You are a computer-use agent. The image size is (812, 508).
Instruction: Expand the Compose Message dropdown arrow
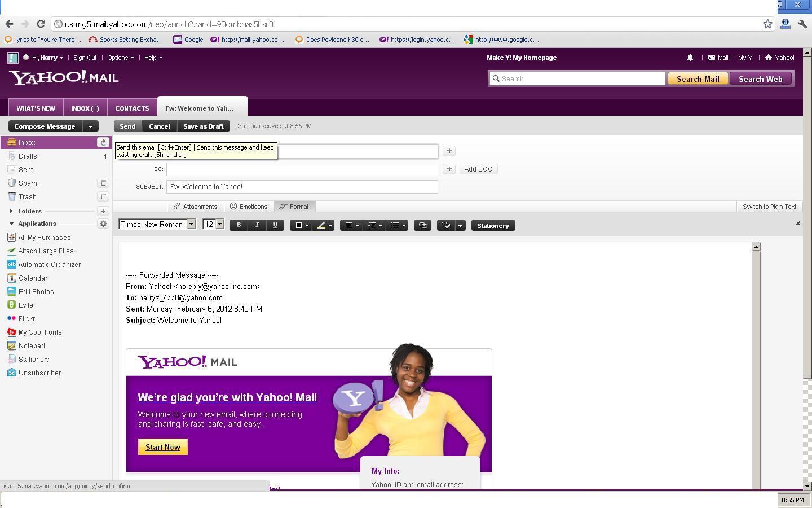tap(90, 126)
